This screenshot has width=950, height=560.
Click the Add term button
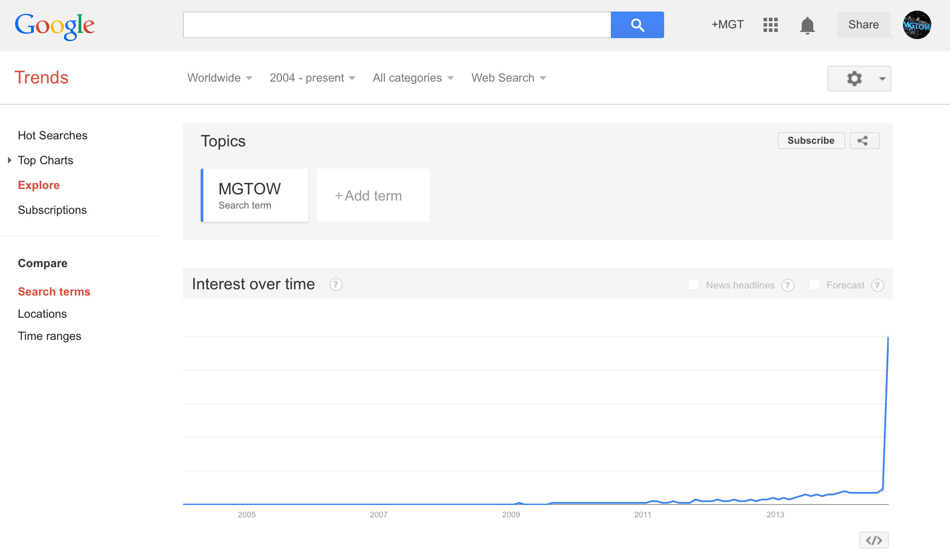373,196
